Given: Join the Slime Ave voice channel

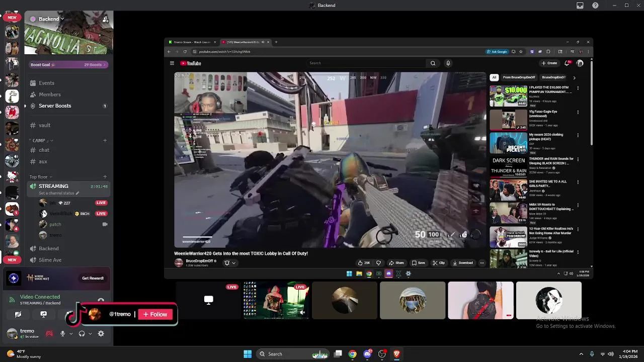Looking at the screenshot, I should [x=68, y=260].
